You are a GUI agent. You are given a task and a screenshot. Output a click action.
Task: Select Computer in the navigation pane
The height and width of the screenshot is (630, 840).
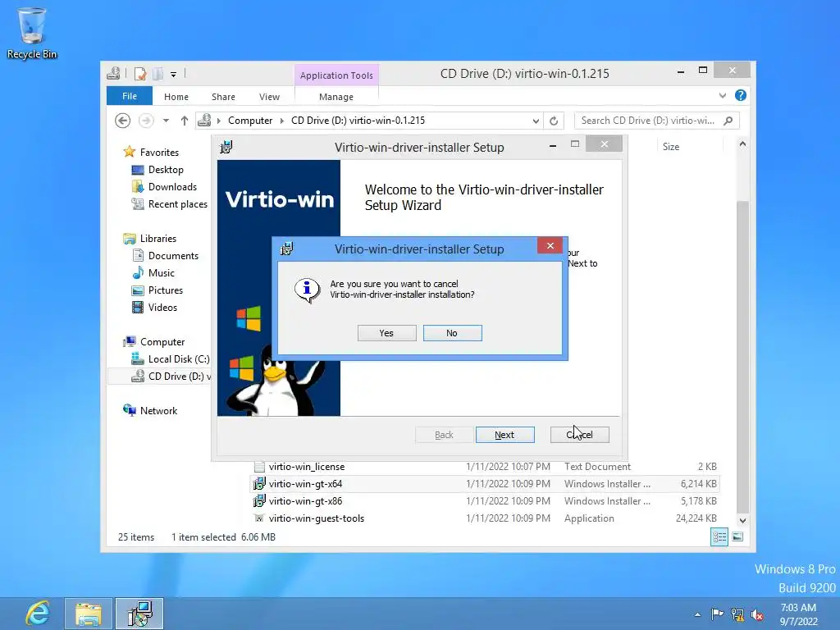point(162,342)
